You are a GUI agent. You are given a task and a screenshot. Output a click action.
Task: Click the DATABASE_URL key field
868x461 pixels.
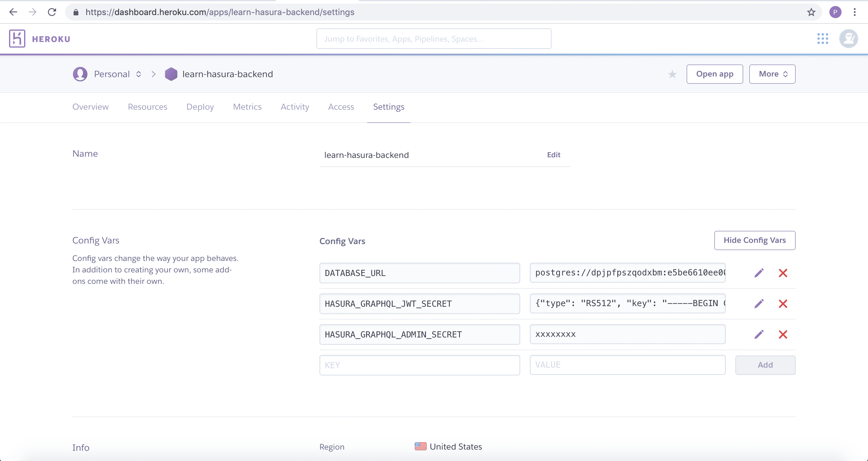point(420,273)
